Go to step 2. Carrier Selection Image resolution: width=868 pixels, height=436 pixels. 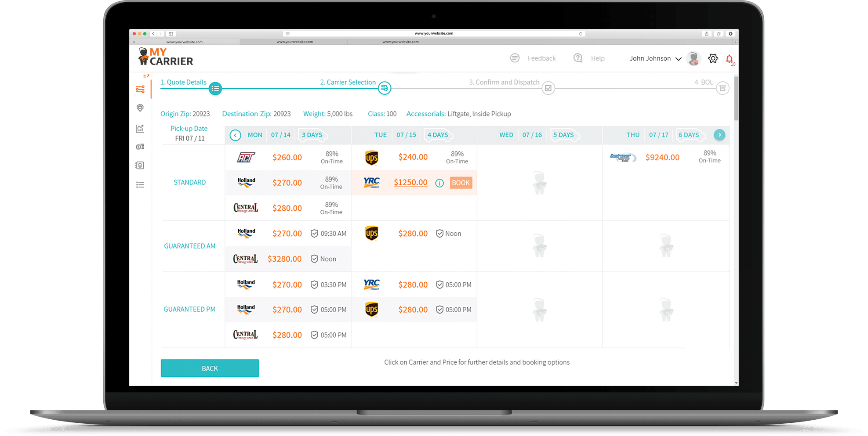click(348, 82)
